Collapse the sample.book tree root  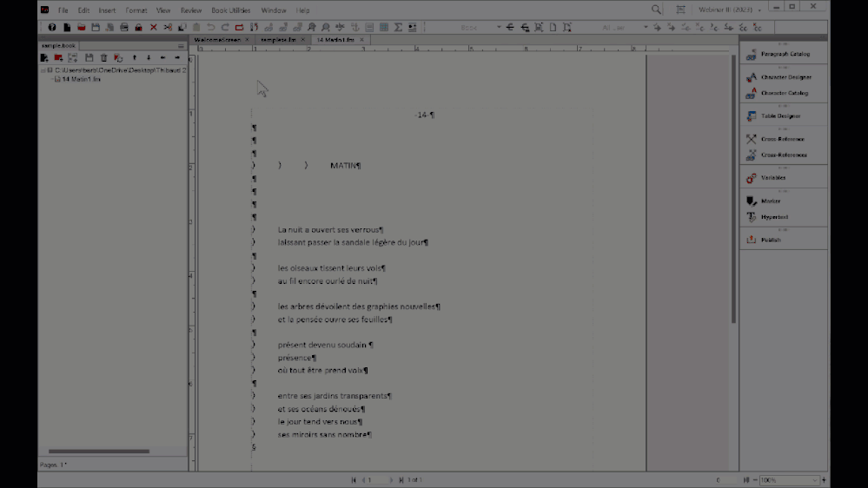(x=43, y=70)
